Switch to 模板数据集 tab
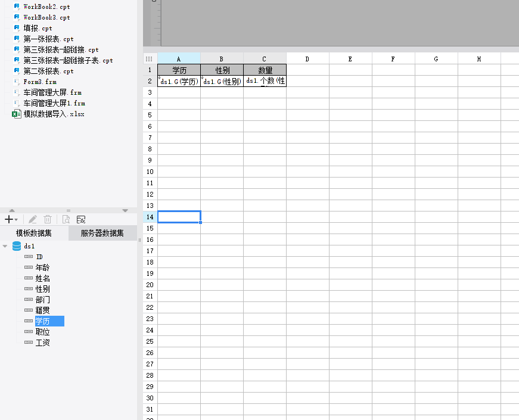 click(x=34, y=233)
